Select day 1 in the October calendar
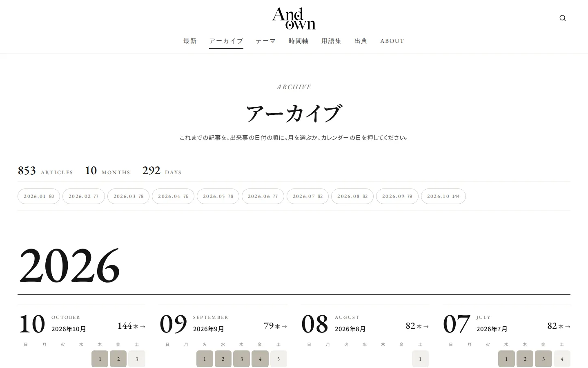The height and width of the screenshot is (368, 588). [x=100, y=359]
